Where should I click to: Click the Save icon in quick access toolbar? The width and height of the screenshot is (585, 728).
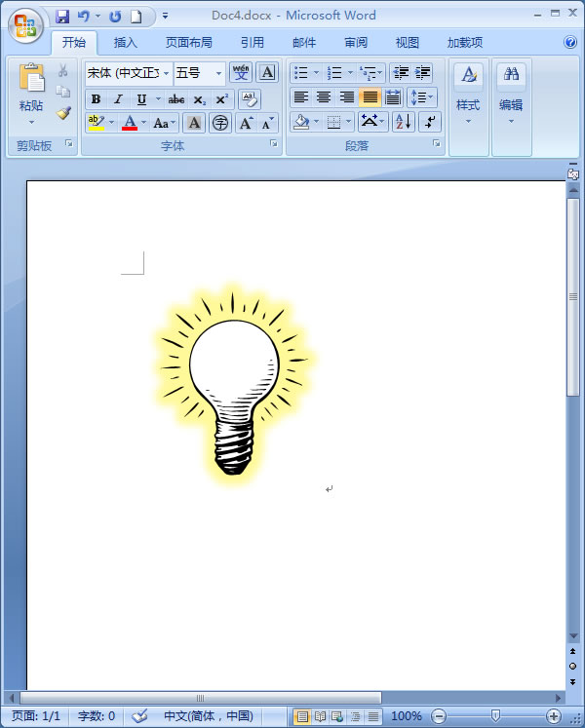63,17
